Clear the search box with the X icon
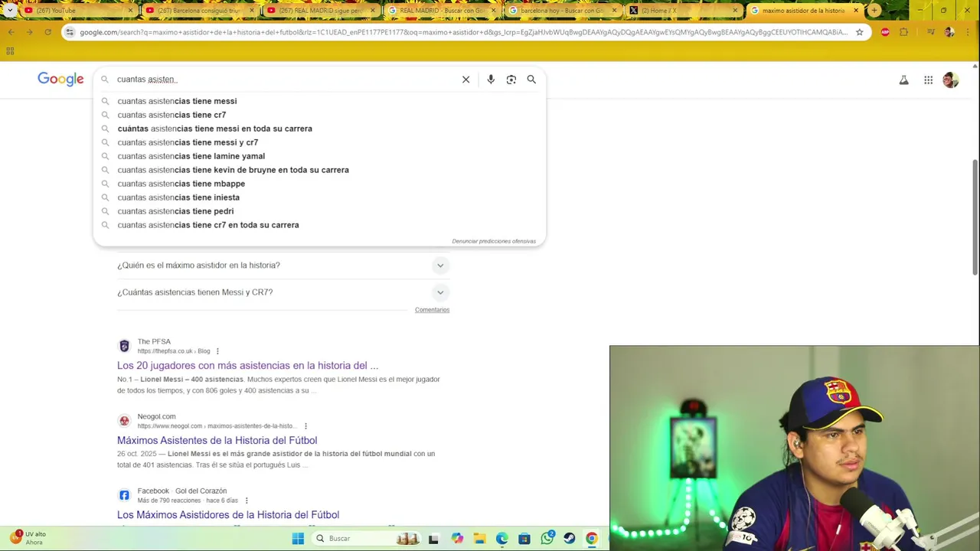The width and height of the screenshot is (980, 551). click(x=465, y=80)
